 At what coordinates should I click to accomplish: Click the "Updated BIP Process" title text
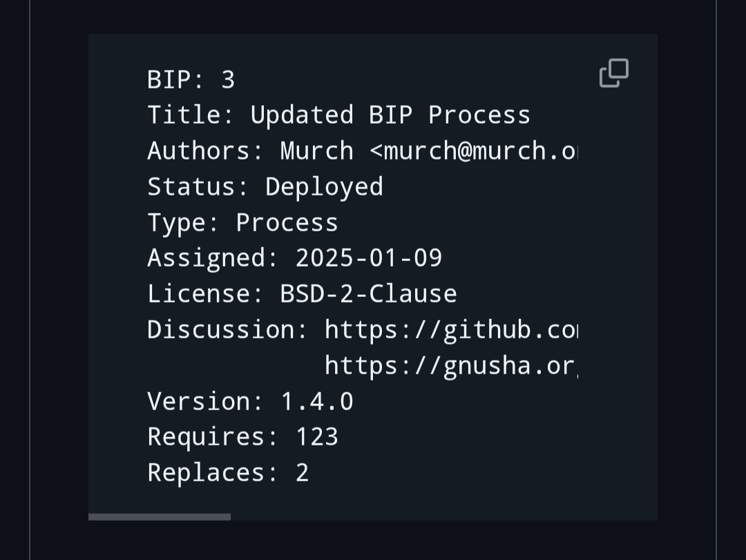pos(390,115)
